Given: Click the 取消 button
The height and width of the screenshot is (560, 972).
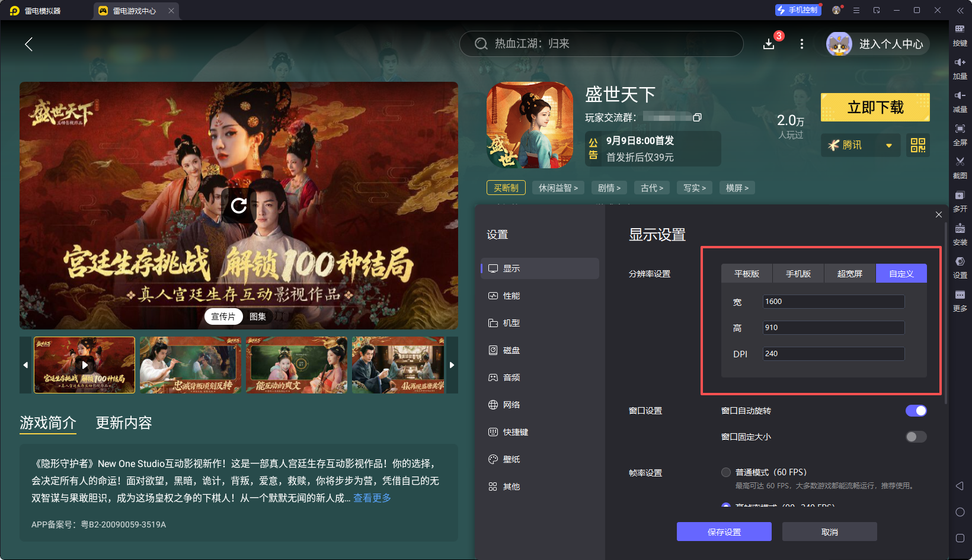Looking at the screenshot, I should 830,532.
